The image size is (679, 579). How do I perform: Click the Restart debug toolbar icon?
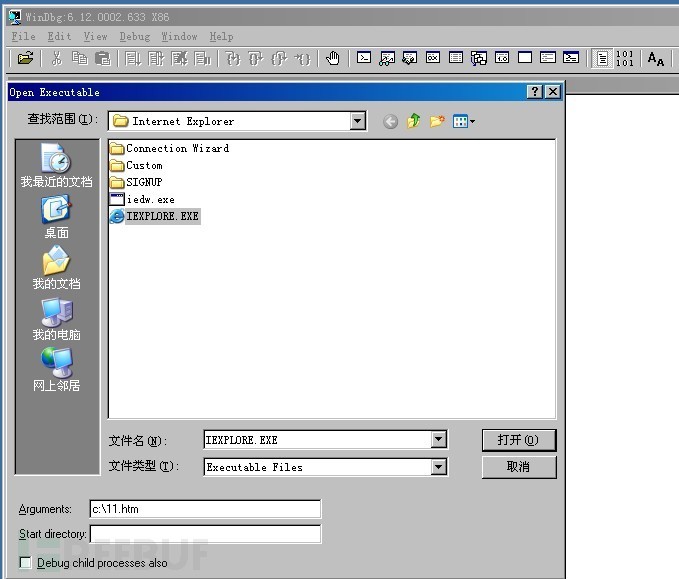pyautogui.click(x=156, y=58)
